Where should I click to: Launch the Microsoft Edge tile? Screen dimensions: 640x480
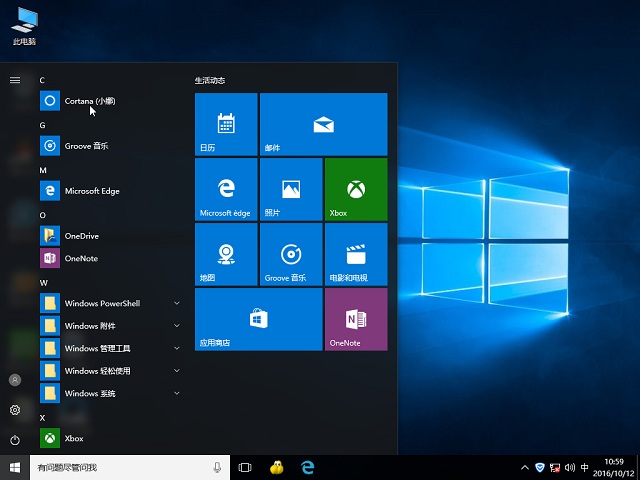coord(226,189)
